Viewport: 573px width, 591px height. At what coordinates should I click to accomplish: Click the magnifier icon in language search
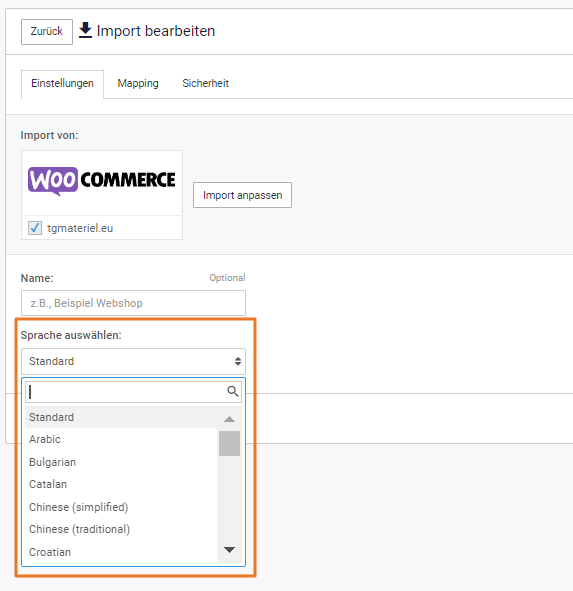[x=233, y=392]
